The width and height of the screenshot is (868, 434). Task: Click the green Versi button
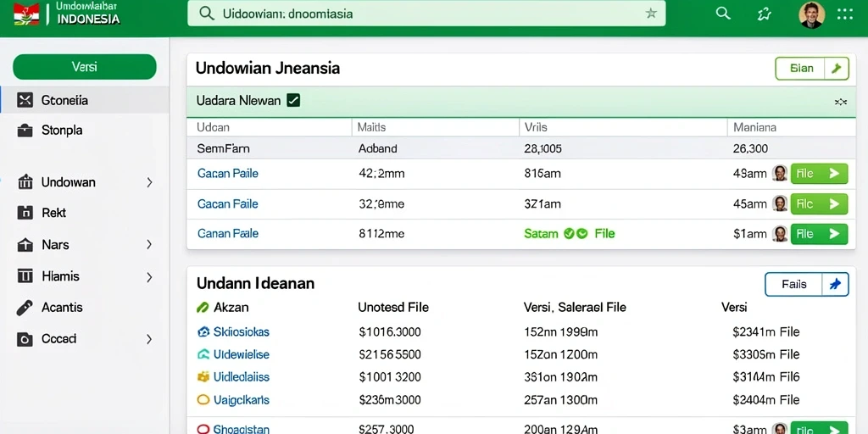click(85, 67)
